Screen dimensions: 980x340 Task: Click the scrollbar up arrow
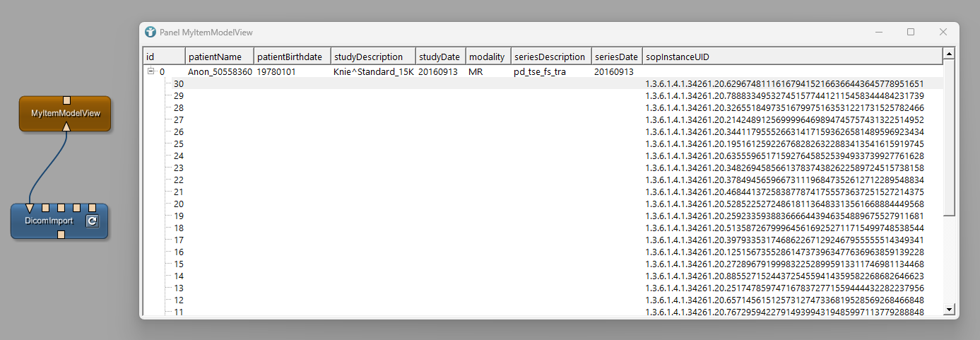pyautogui.click(x=949, y=53)
